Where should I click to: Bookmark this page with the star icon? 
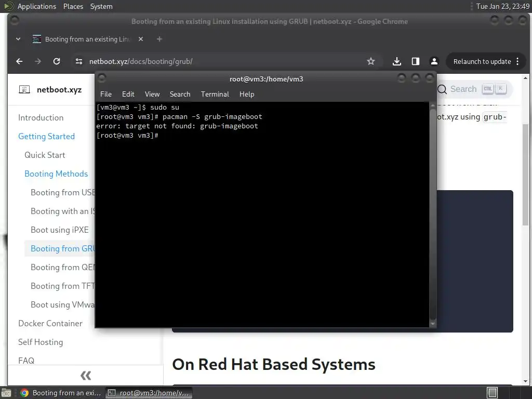click(x=371, y=61)
